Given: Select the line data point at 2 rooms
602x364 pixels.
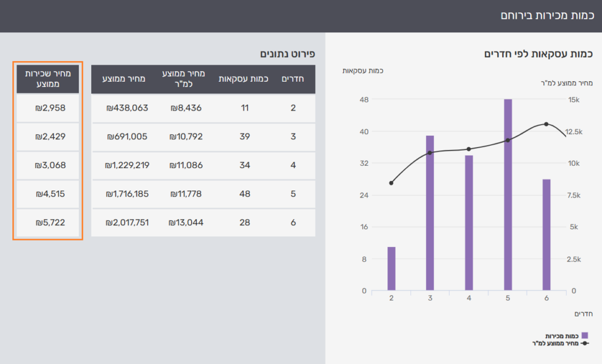Looking at the screenshot, I should tap(392, 183).
